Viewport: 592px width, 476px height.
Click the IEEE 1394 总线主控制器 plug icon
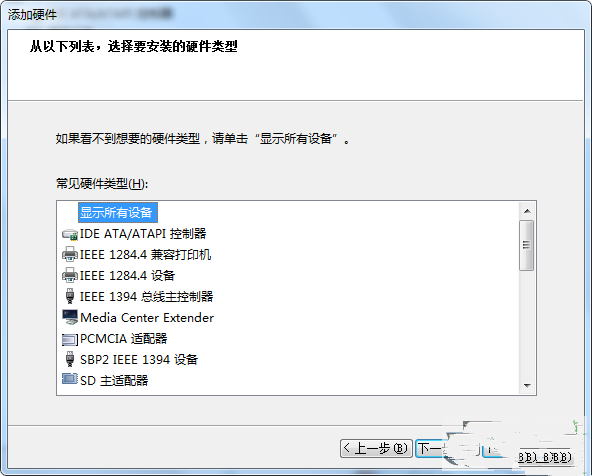[70, 296]
